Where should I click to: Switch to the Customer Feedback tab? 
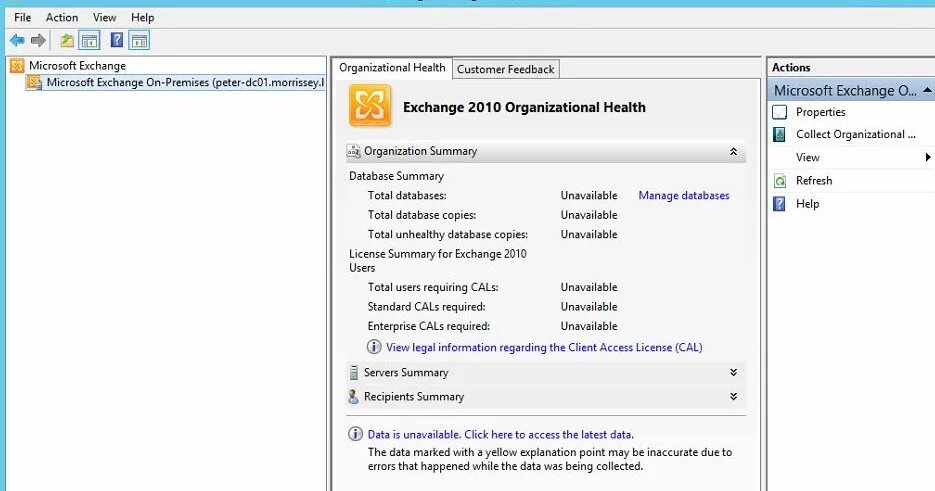(x=506, y=69)
